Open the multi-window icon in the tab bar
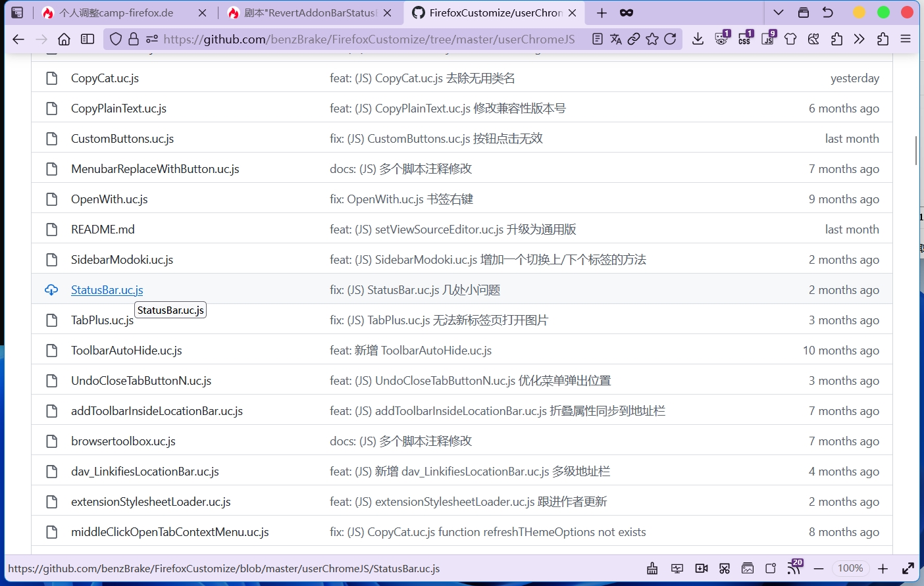Screen dimensions: 924x586 [804, 12]
